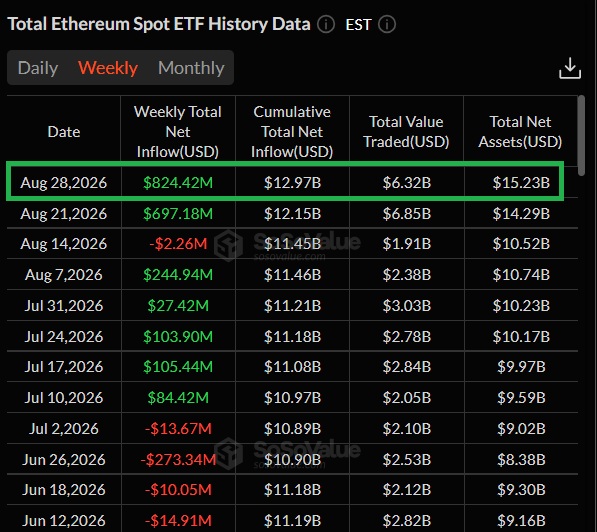Click the $12.15B cumulative inflow cell
This screenshot has width=597, height=532.
click(x=292, y=214)
